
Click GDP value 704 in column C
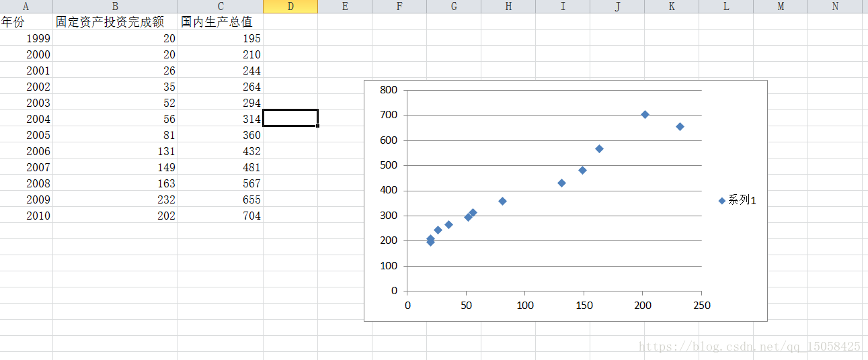point(221,215)
